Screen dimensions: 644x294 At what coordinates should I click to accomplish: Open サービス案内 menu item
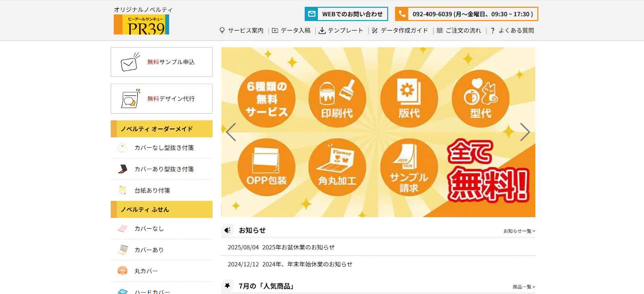(242, 31)
